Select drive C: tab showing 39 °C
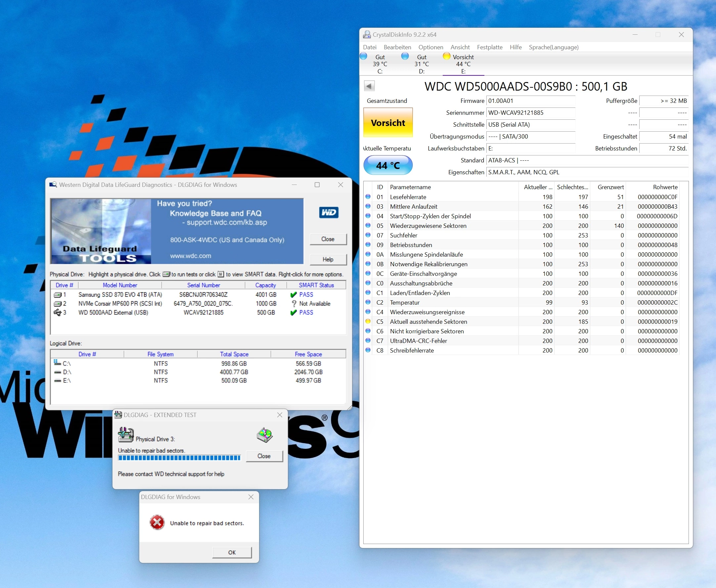Image resolution: width=716 pixels, height=588 pixels. [380, 64]
